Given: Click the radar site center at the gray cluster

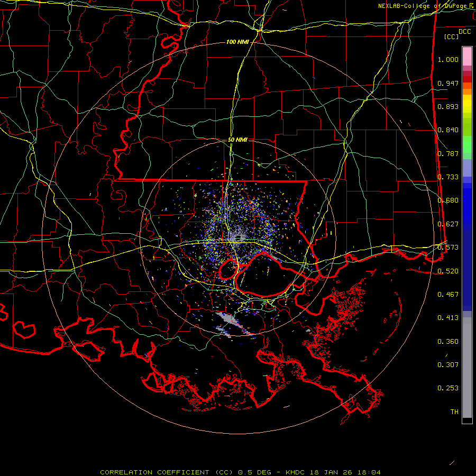Looking at the screenshot, I should [239, 237].
